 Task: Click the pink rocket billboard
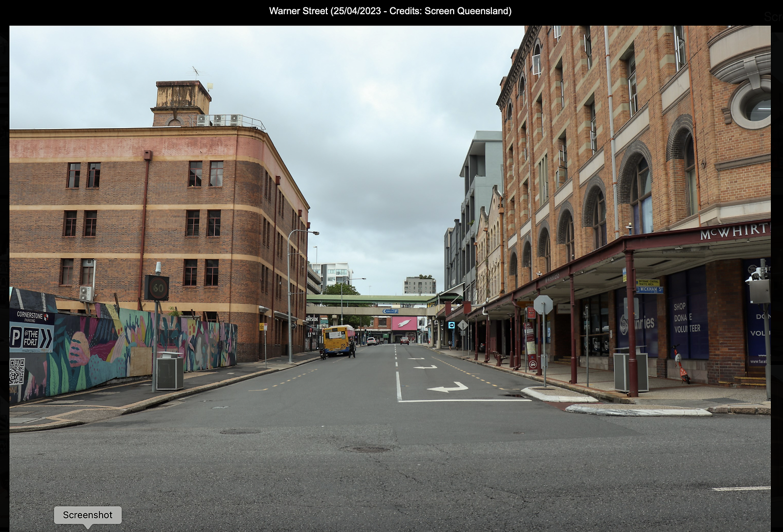pos(404,323)
